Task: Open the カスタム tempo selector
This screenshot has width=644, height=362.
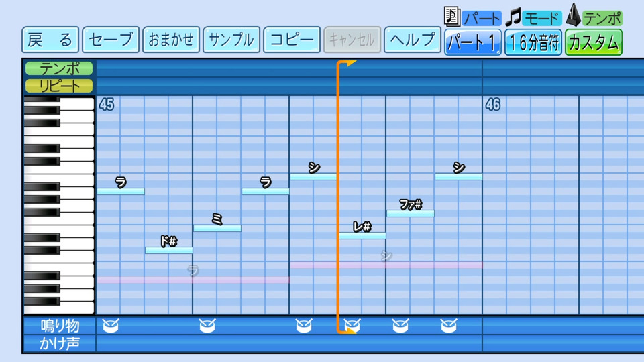Action: tap(594, 42)
